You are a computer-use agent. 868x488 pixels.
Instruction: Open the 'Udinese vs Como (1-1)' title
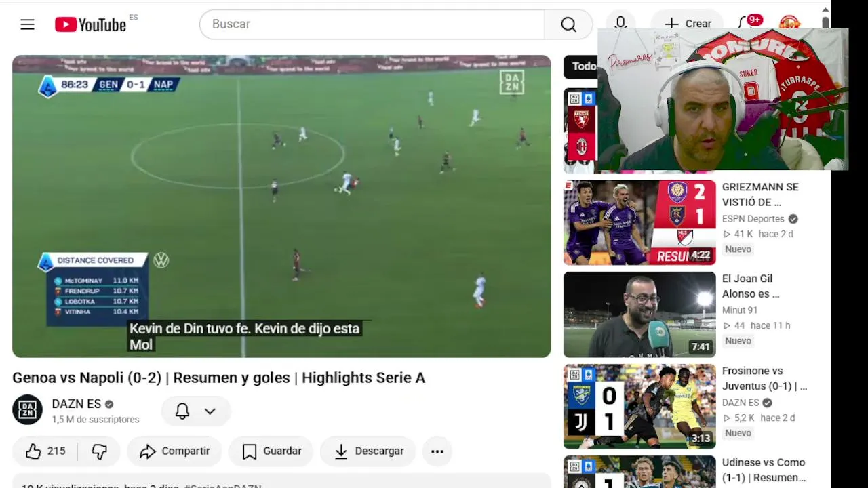tap(764, 470)
